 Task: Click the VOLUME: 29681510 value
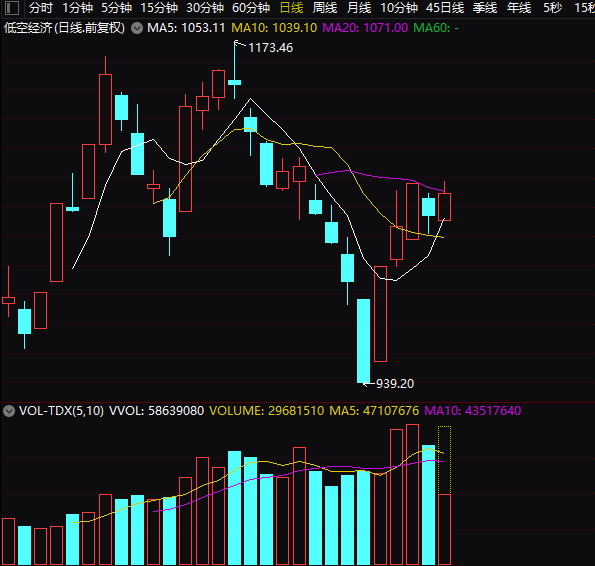point(267,411)
